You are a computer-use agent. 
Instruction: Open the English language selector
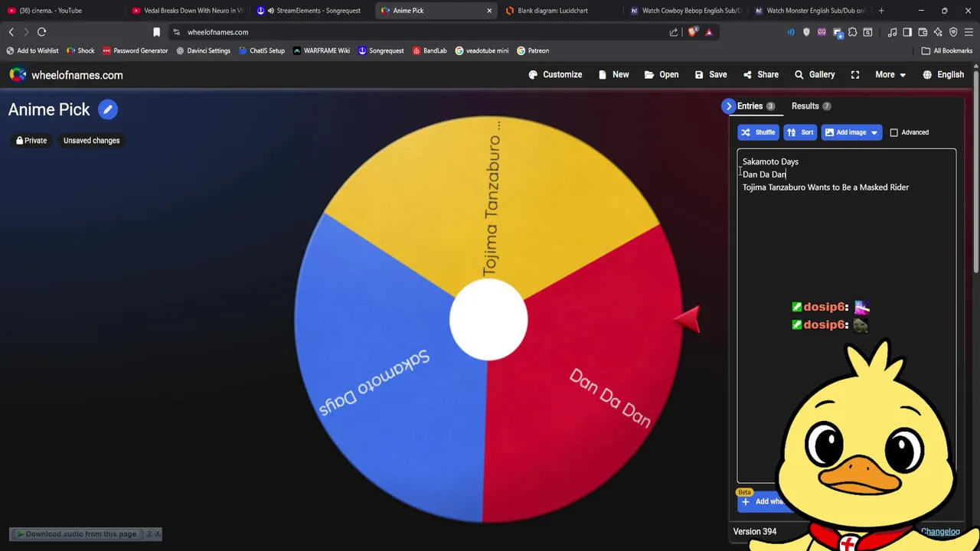943,75
